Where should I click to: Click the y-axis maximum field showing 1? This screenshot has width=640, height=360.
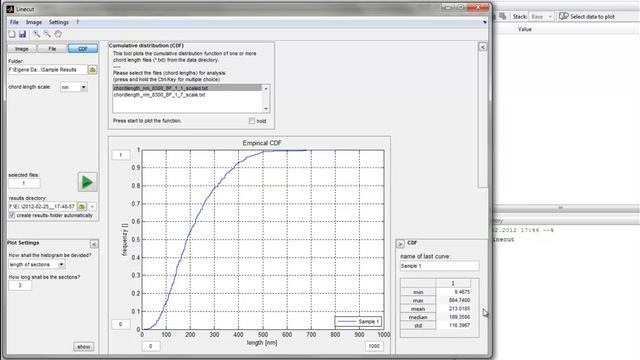tap(121, 155)
